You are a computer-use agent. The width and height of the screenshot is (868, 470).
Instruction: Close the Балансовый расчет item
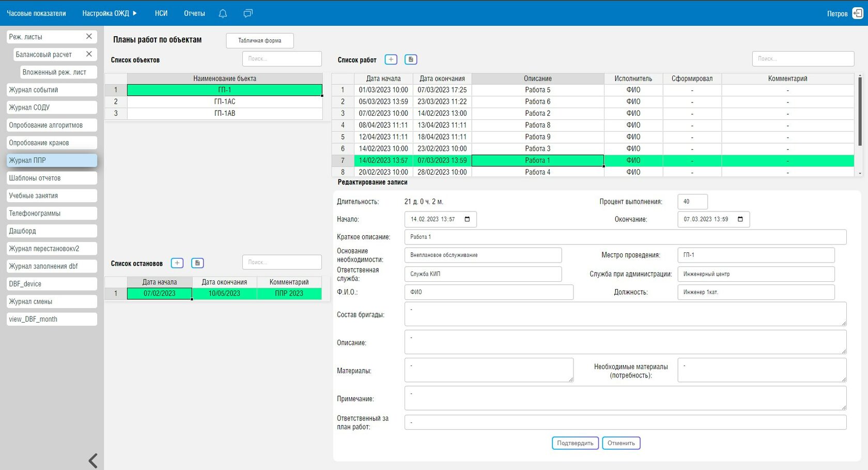tap(89, 54)
